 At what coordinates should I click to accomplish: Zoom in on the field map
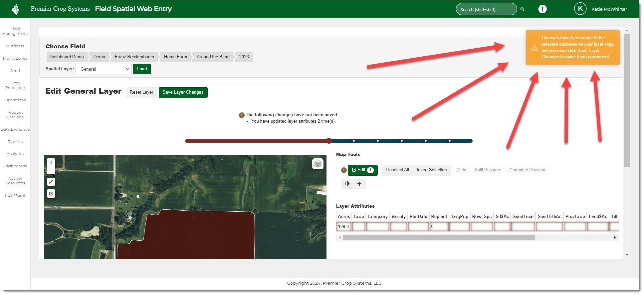click(x=51, y=162)
